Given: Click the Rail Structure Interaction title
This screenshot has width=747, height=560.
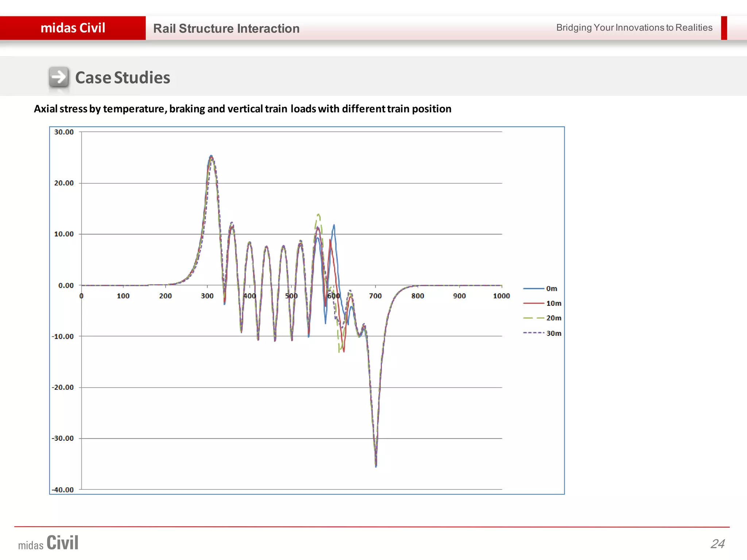Looking at the screenshot, I should 226,28.
